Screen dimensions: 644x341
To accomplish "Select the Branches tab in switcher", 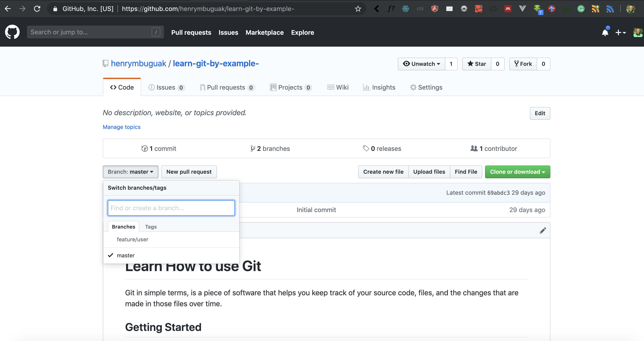I will click(124, 227).
